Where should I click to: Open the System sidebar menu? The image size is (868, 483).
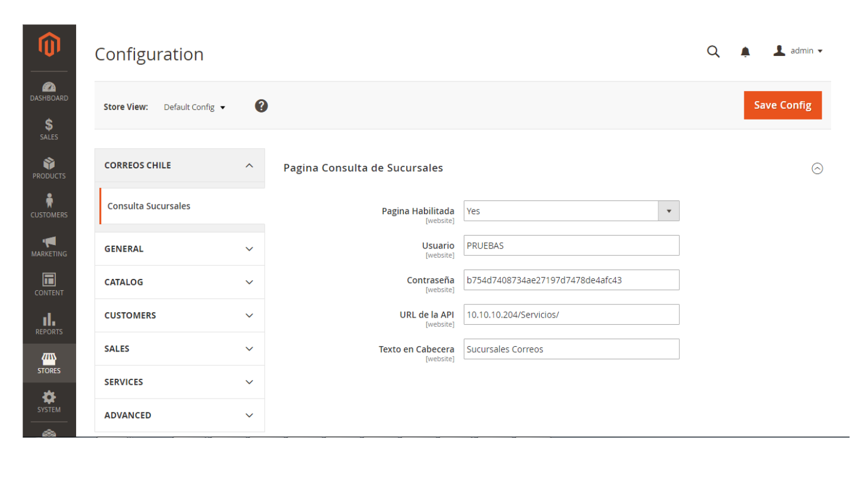pos(49,402)
